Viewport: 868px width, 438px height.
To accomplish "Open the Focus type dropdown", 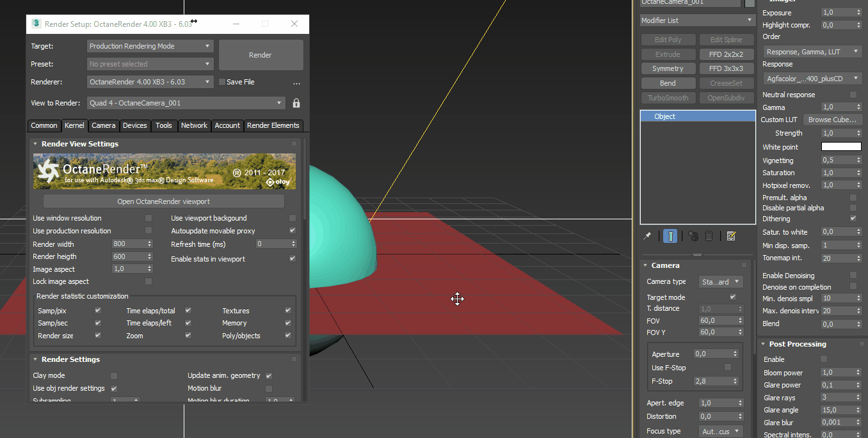I will [x=721, y=431].
